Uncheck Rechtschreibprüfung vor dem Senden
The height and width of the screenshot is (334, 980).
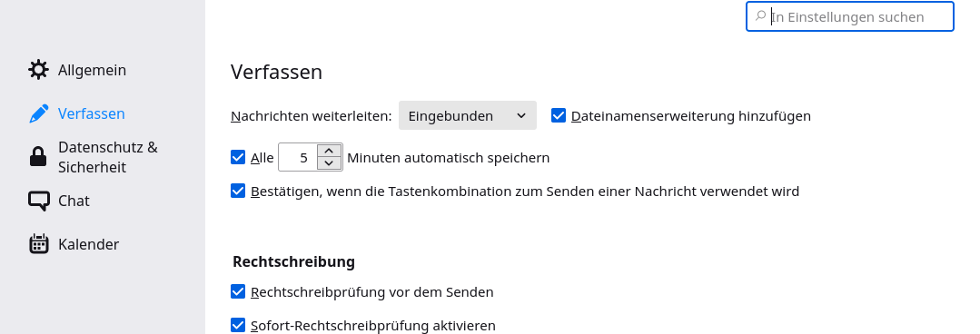237,291
